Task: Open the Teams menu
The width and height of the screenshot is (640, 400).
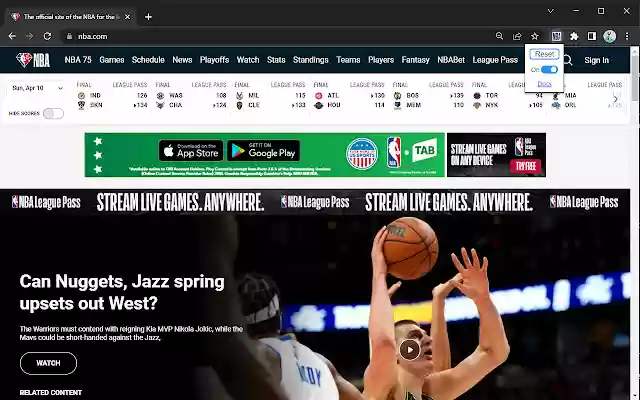Action: click(348, 60)
